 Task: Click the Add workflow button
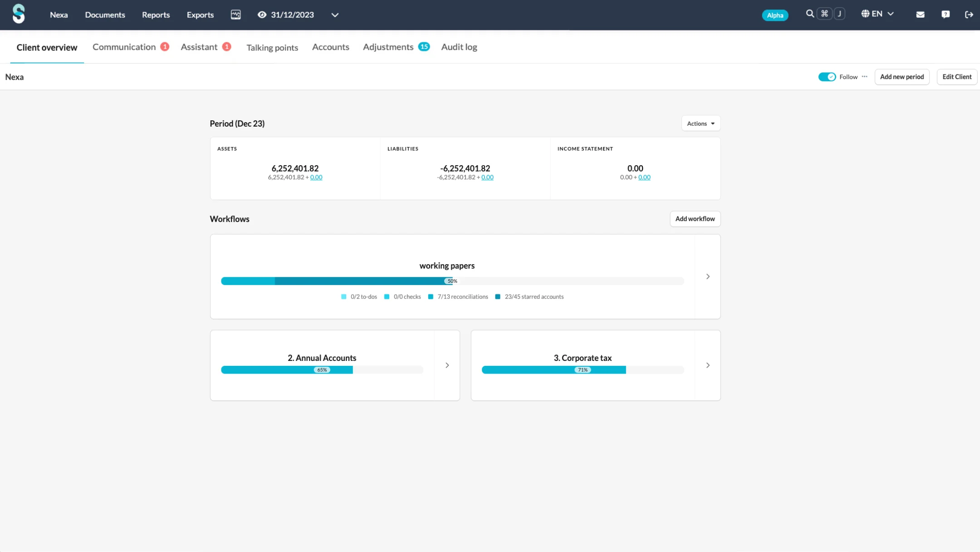point(695,219)
